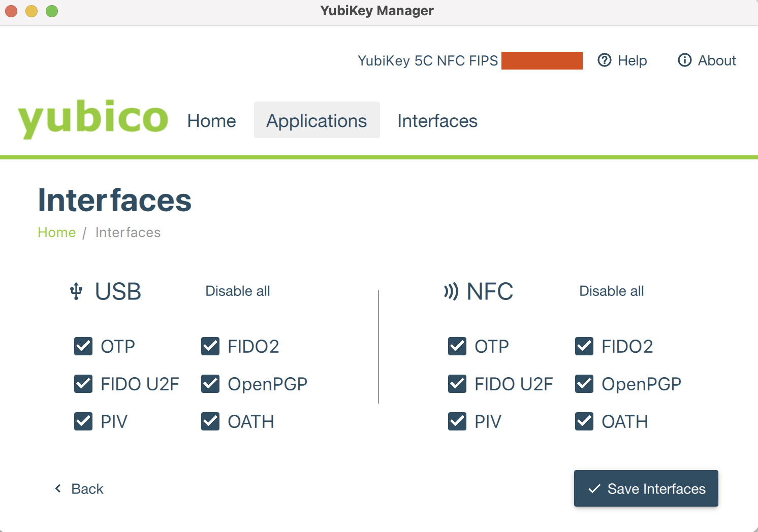Go to the Home menu tab

tap(211, 121)
